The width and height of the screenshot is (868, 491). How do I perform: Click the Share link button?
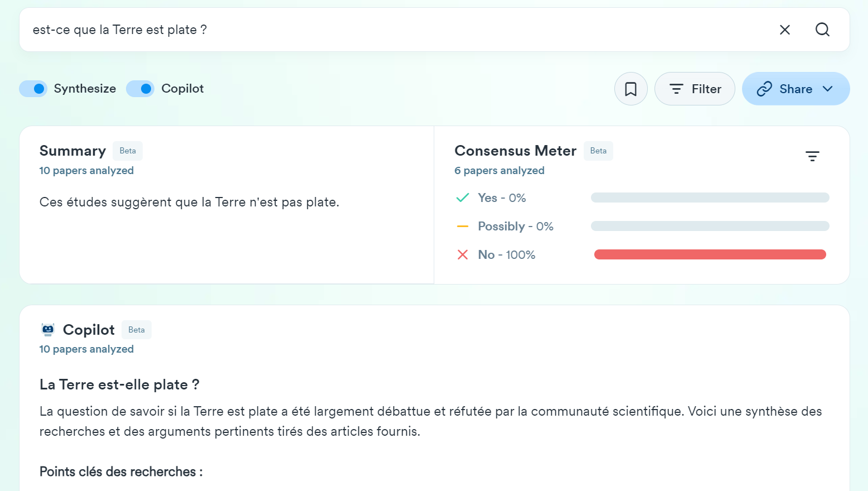click(785, 89)
